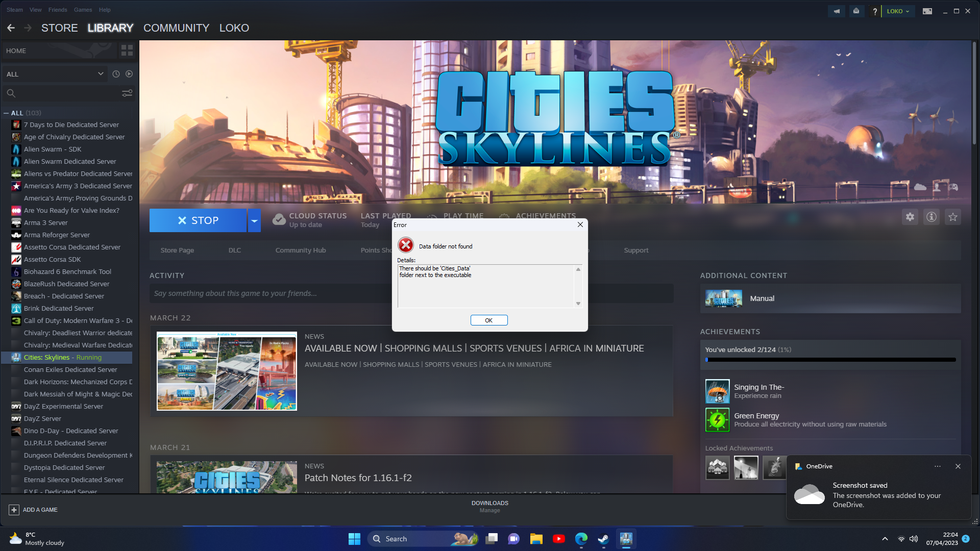Open the Manual additional content
The height and width of the screenshot is (551, 980).
click(830, 298)
